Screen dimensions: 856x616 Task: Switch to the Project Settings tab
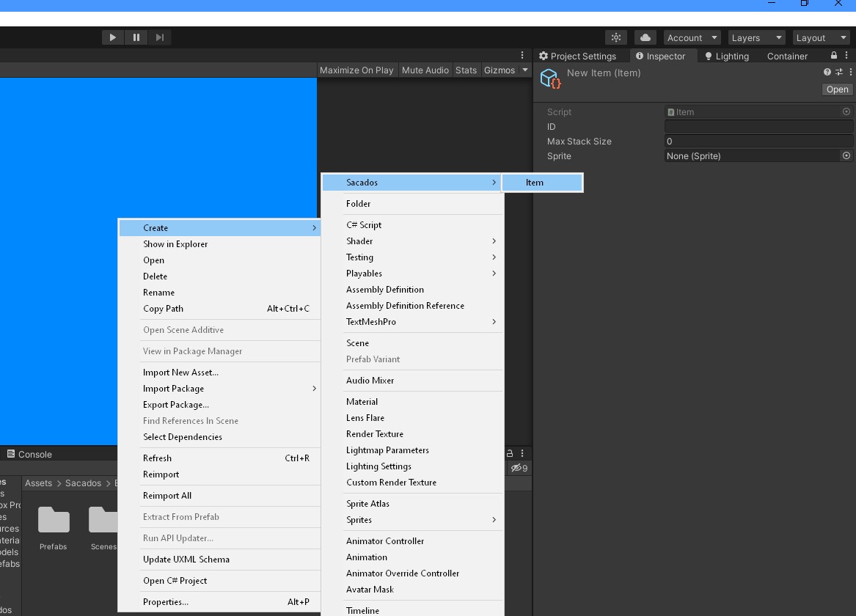(x=577, y=56)
